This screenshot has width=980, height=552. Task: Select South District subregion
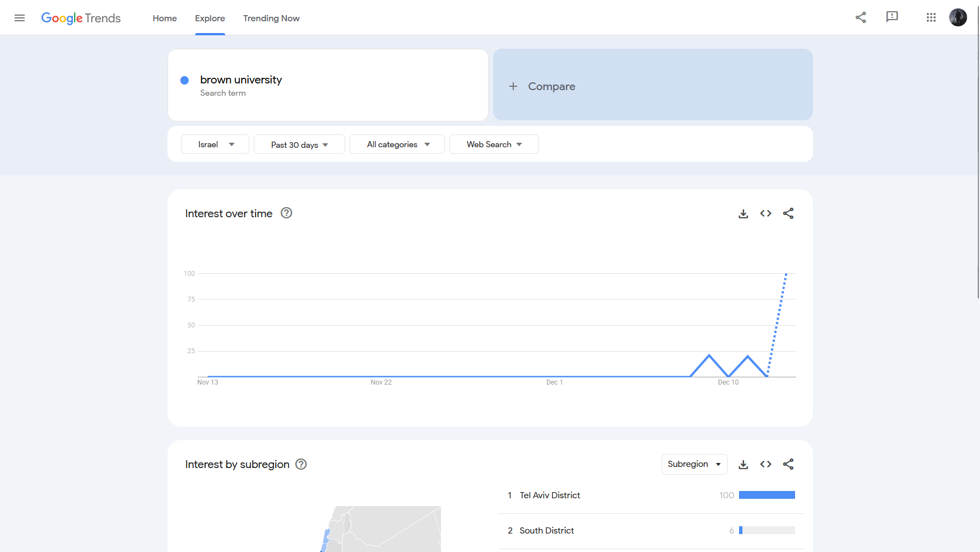click(547, 531)
